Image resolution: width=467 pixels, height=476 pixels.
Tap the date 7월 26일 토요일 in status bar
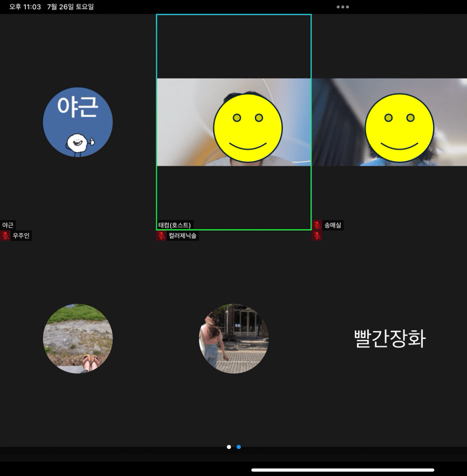[70, 7]
